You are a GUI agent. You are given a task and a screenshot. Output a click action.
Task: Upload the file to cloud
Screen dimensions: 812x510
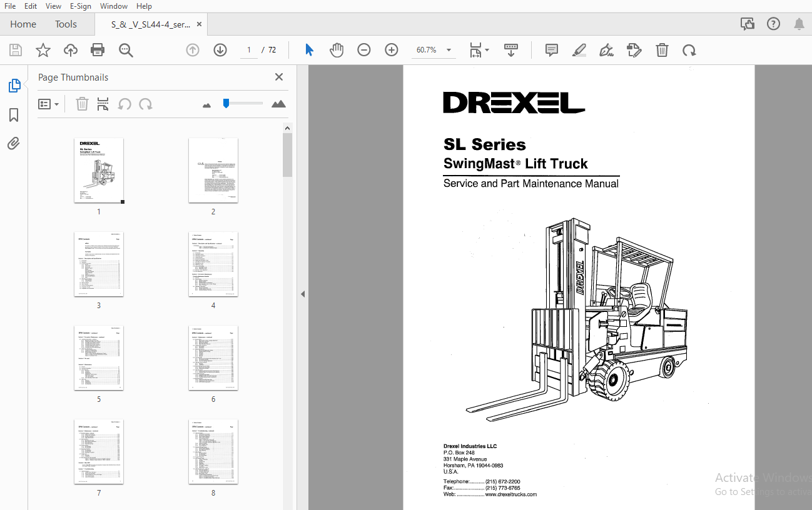(71, 50)
